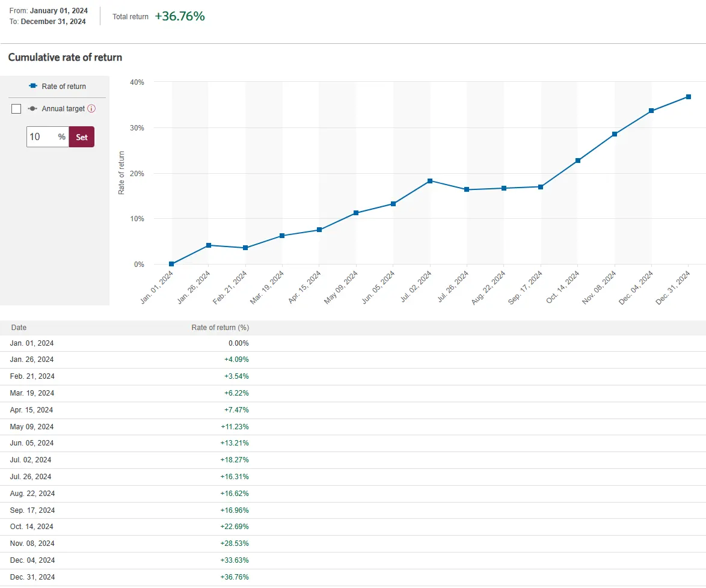Open the Annual target info icon
The image size is (706, 588).
pyautogui.click(x=91, y=108)
